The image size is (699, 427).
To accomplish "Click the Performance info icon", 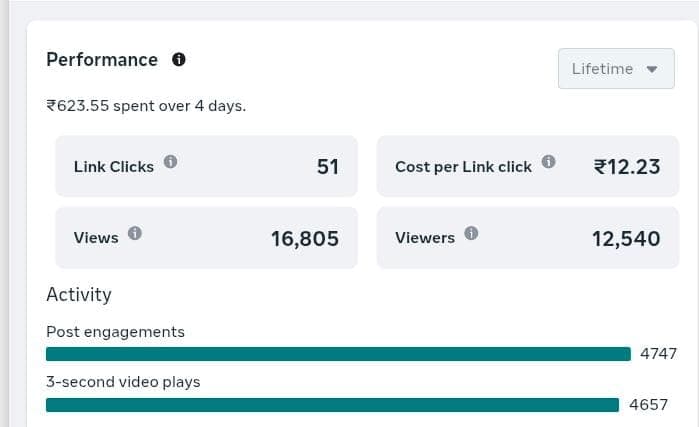I will (179, 60).
